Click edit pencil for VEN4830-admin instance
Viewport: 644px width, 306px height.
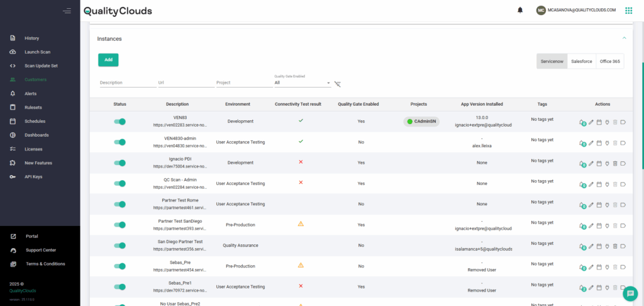[x=591, y=143]
